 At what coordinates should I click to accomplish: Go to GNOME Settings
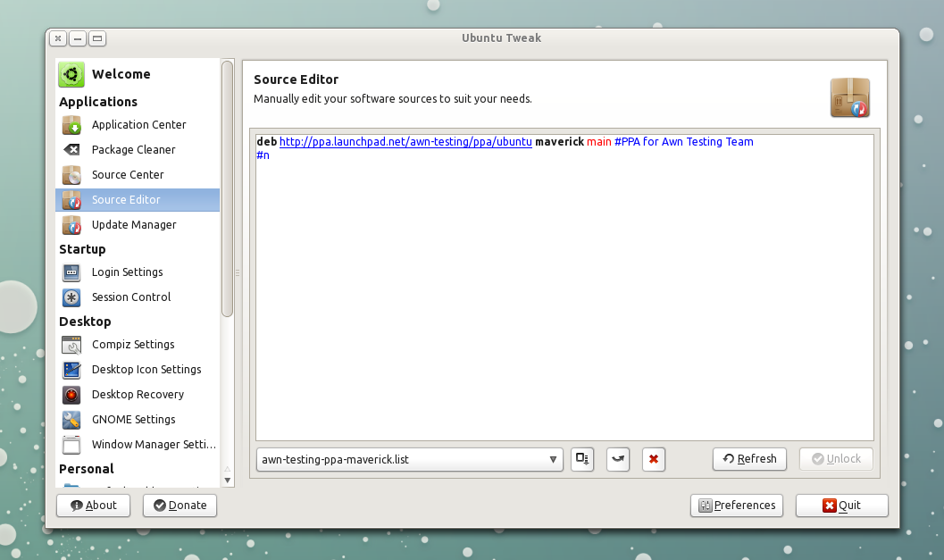138,419
